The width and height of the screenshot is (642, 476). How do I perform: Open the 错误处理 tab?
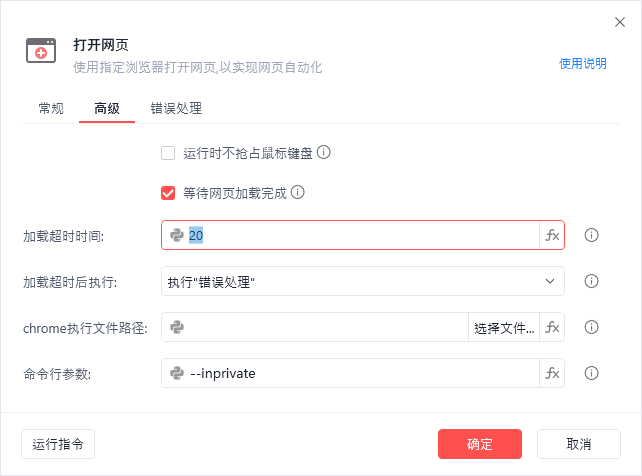[x=177, y=108]
